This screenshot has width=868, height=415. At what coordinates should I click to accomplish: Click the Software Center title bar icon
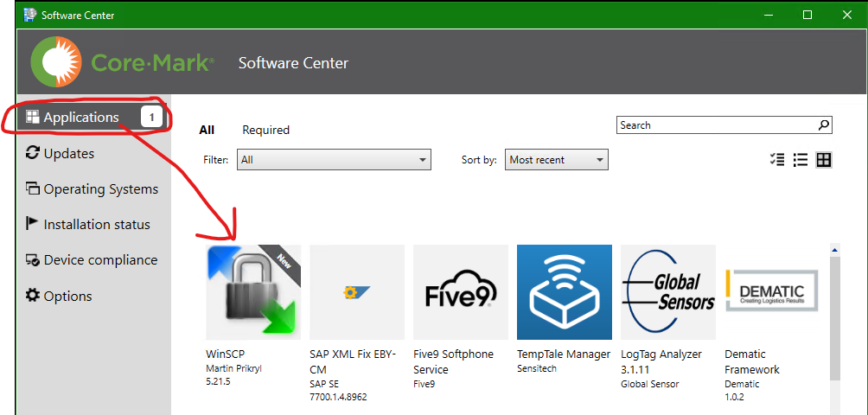coord(30,15)
